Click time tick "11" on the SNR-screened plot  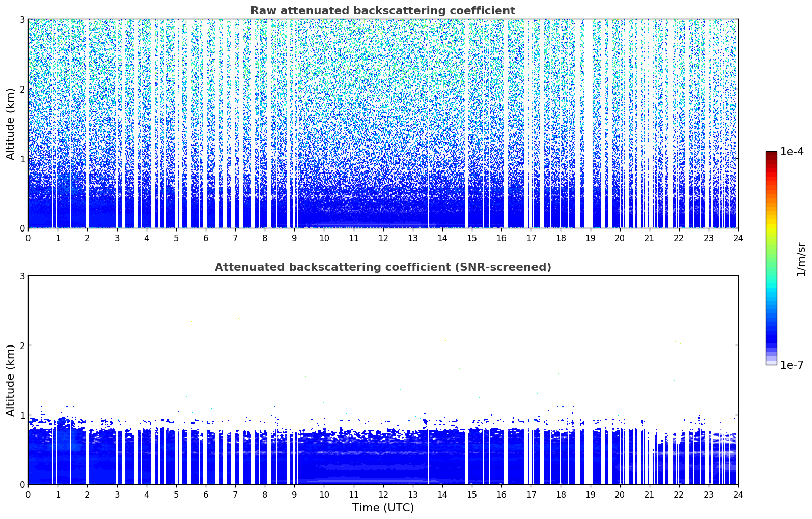pos(353,494)
